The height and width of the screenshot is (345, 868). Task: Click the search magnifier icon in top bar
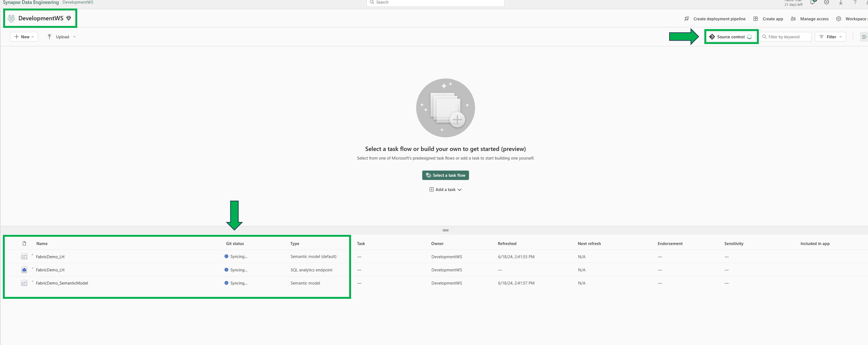(372, 2)
